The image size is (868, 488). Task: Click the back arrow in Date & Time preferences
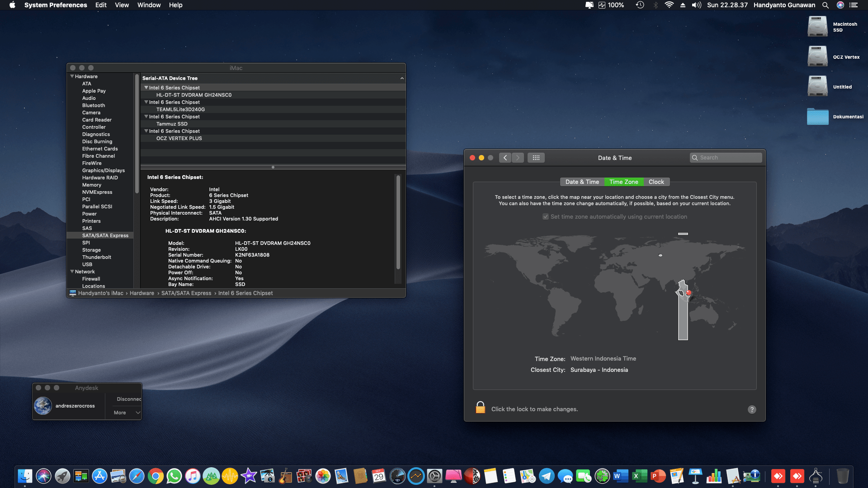[505, 157]
